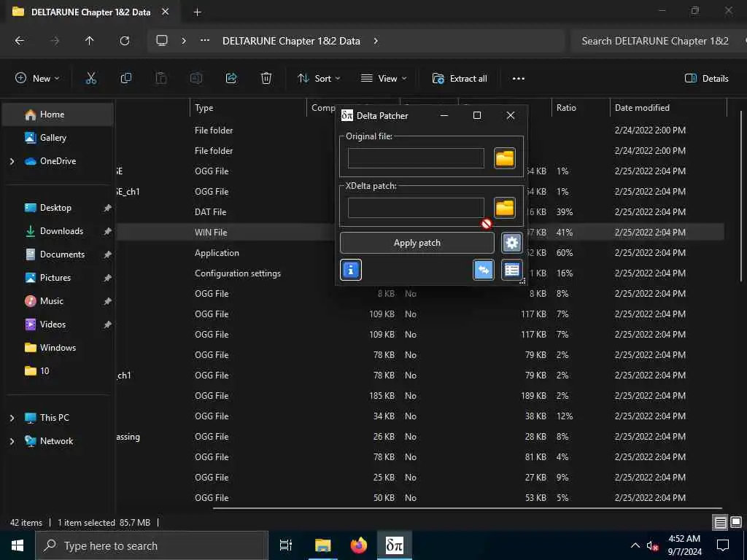
Task: Select the Configuration settings row
Action: click(x=419, y=273)
